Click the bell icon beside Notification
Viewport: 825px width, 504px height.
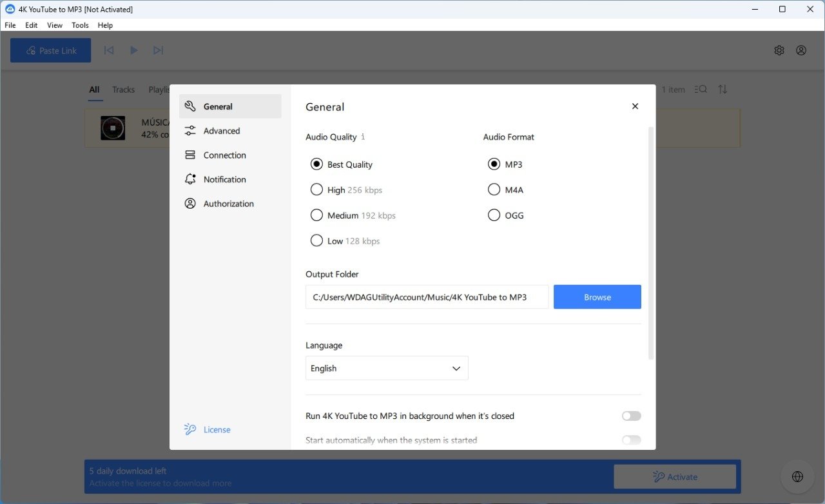190,179
